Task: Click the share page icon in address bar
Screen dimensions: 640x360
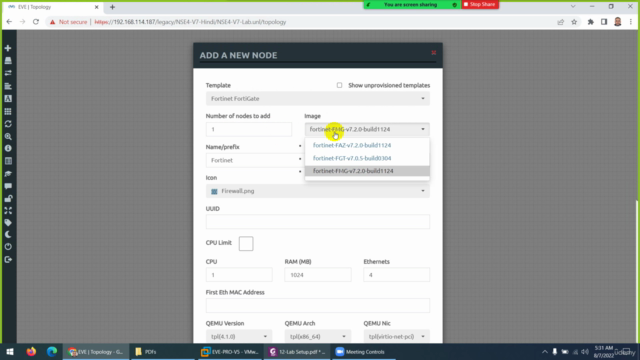Action: click(560, 22)
